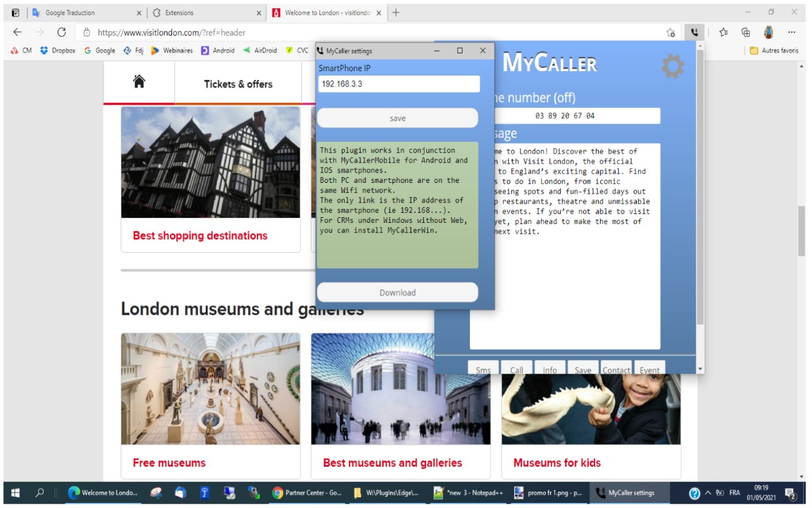Open Free museums link
The image size is (812, 508).
point(169,463)
